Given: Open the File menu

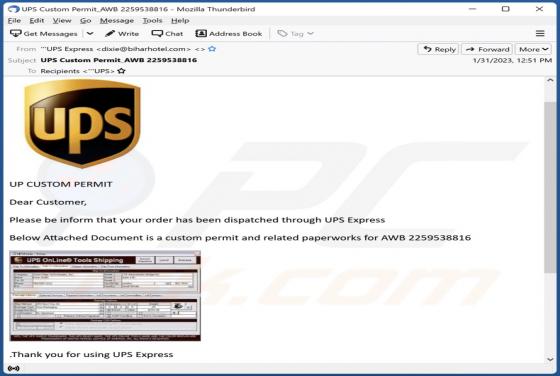Looking at the screenshot, I should [14, 21].
